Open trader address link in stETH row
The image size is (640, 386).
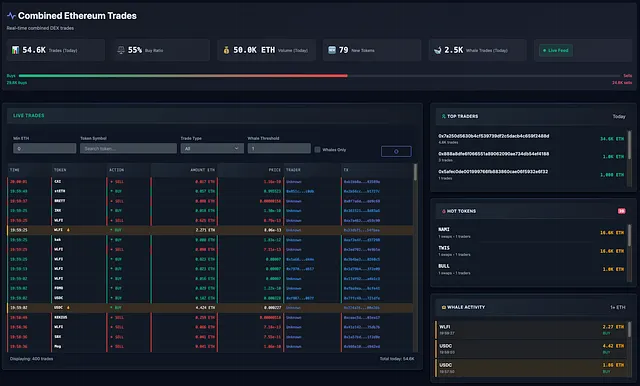300,191
